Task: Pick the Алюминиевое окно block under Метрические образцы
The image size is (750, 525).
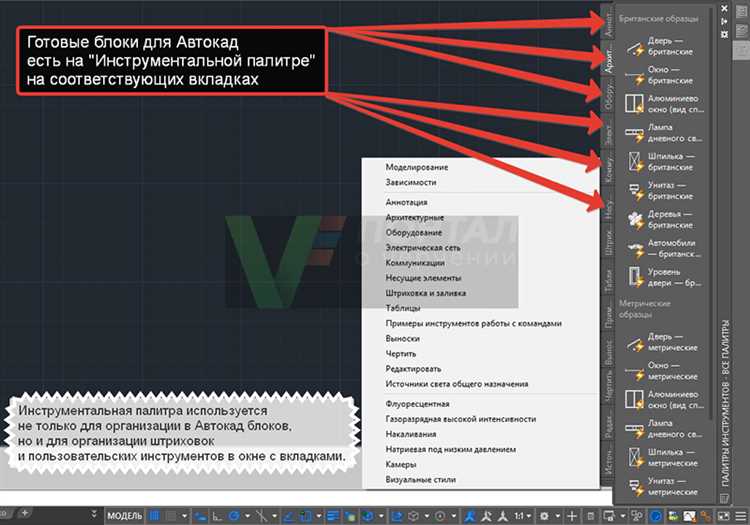Action: click(x=665, y=400)
